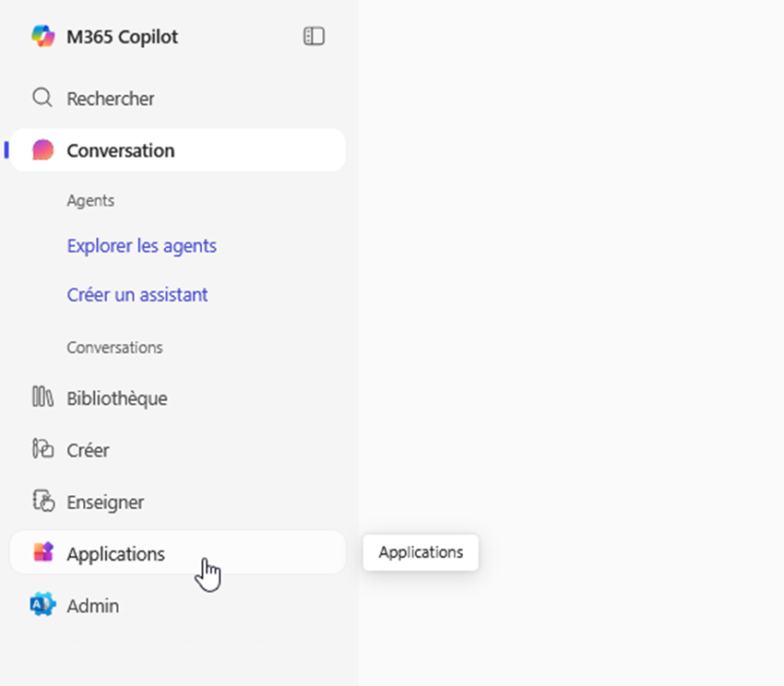Open the Créer label in the sidebar
The image size is (784, 686).
click(89, 450)
